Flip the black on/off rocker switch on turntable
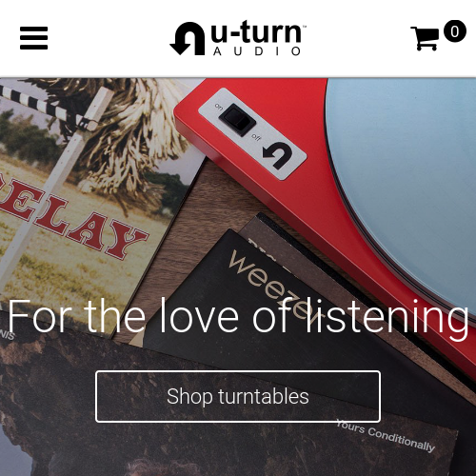476x476 pixels. click(237, 120)
